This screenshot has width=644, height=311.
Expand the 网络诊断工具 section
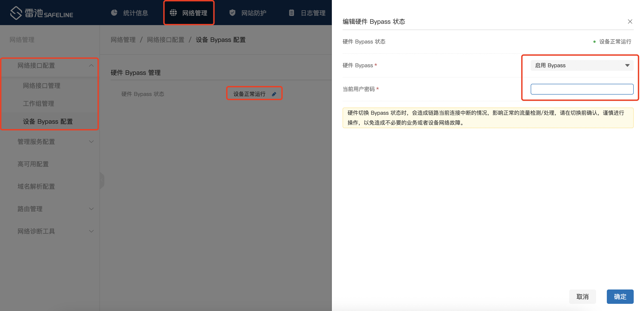tap(91, 231)
